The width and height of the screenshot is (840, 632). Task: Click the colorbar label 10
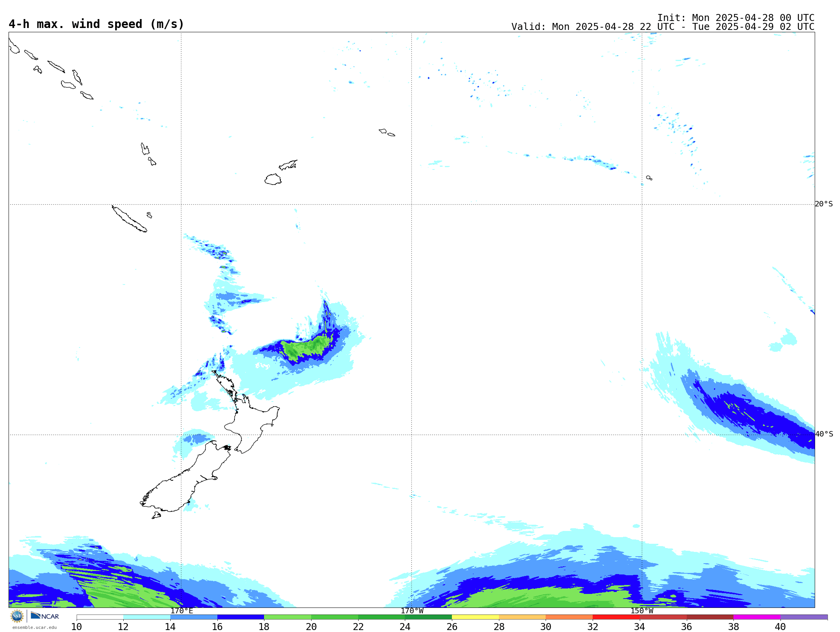(77, 627)
